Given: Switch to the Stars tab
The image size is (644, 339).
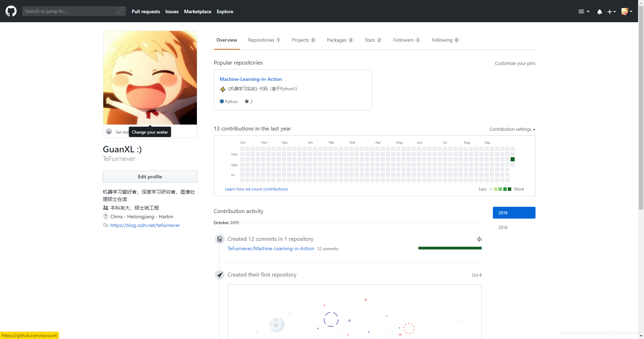Looking at the screenshot, I should point(373,40).
